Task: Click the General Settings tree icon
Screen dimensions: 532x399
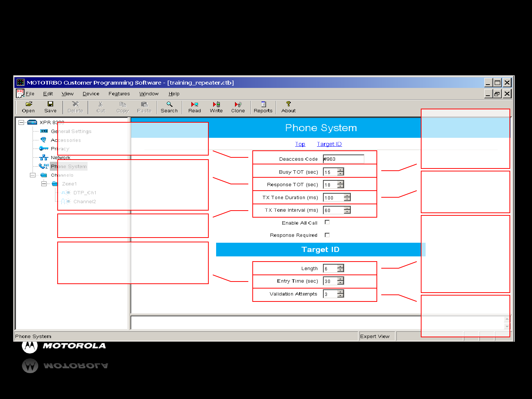Action: click(x=44, y=131)
